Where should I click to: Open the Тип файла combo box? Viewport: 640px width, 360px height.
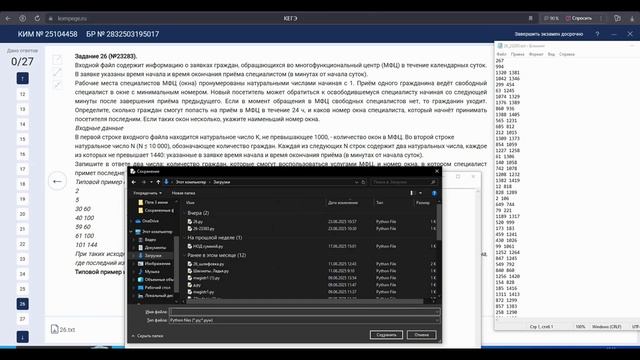[x=304, y=320]
